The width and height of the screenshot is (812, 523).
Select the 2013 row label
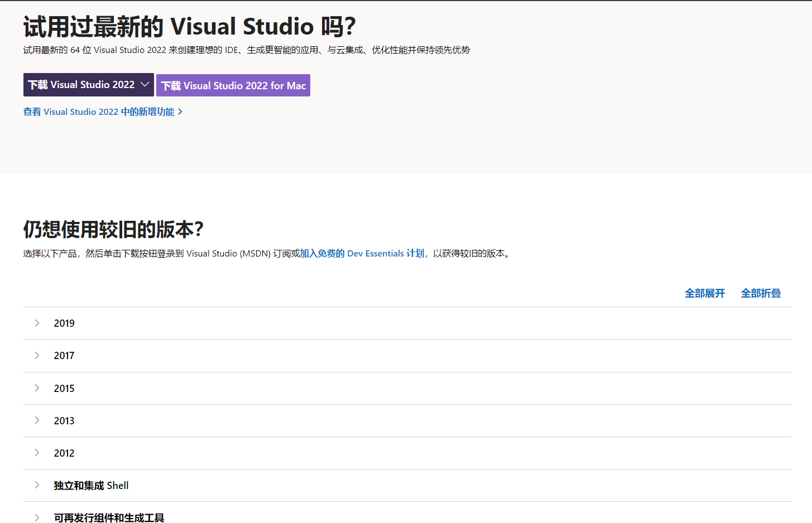64,421
